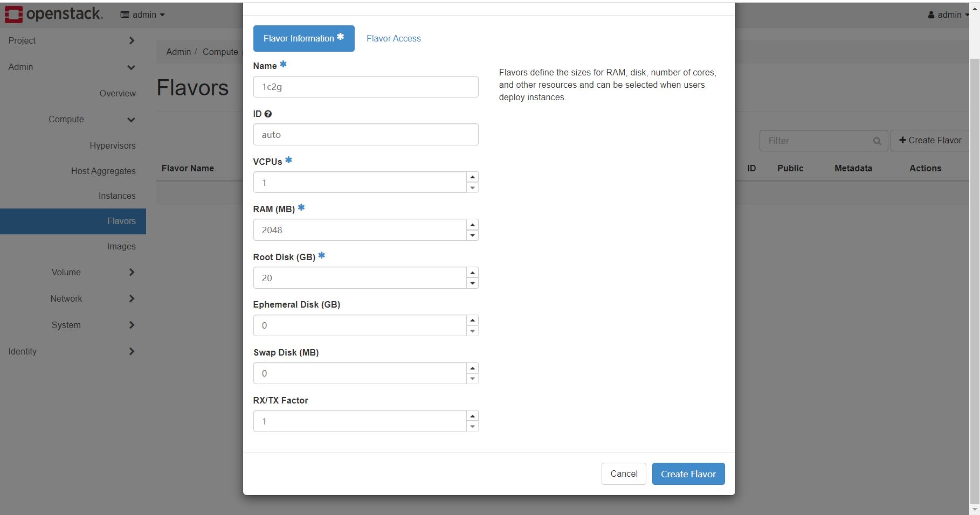Screen dimensions: 980x515
Task: Click into the Name input field
Action: (365, 87)
